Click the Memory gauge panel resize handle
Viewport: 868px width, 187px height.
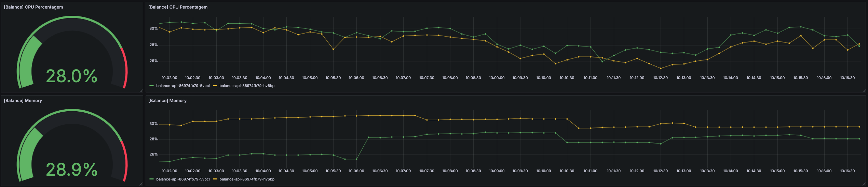pos(141,184)
